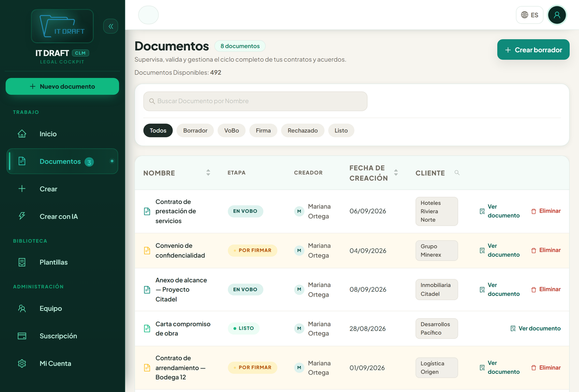Open the user profile avatar menu
Image resolution: width=579 pixels, height=392 pixels.
[557, 15]
